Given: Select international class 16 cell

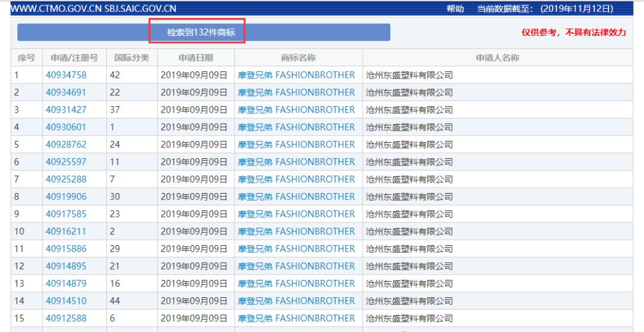Looking at the screenshot, I should 132,284.
